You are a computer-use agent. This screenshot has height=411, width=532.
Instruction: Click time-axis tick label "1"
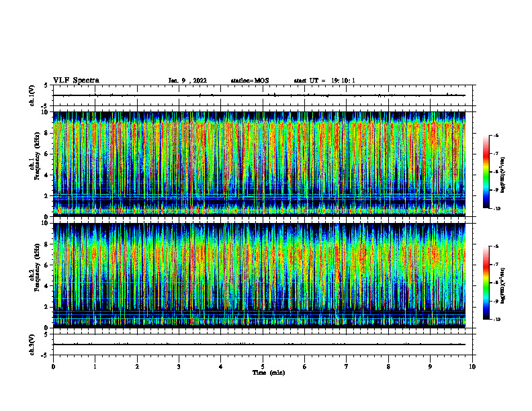click(95, 367)
